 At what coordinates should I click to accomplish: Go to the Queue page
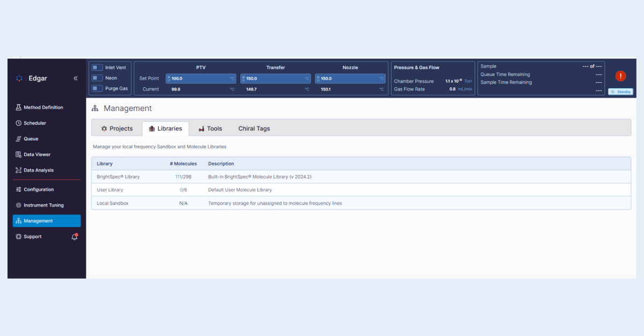(x=47, y=139)
